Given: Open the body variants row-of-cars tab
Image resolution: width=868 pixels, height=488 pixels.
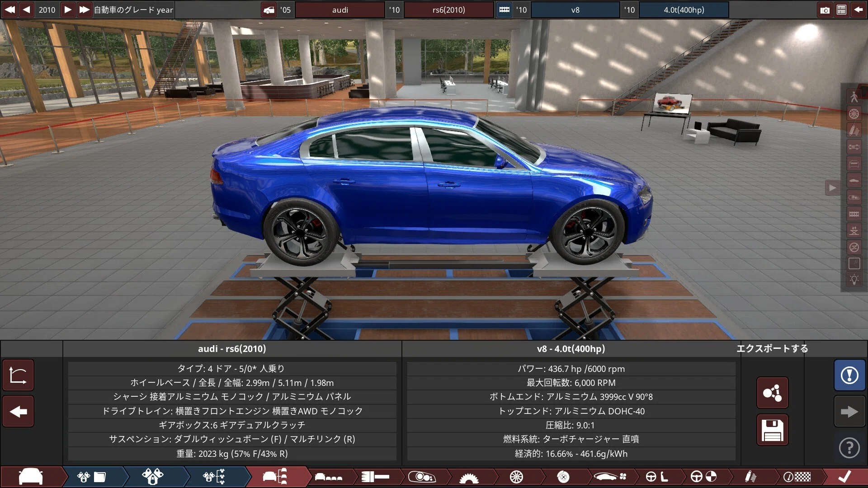Looking at the screenshot, I should [x=329, y=477].
